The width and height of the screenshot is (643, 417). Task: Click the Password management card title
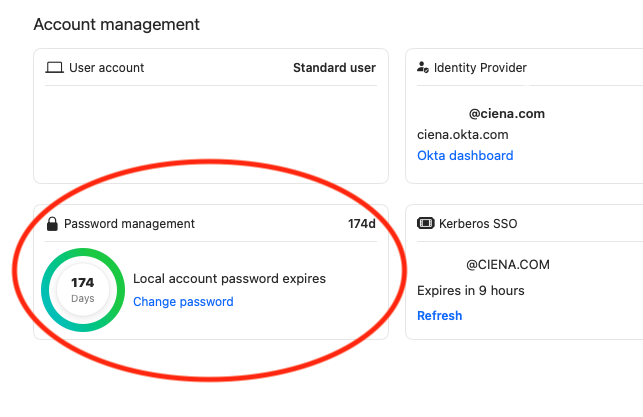(129, 224)
